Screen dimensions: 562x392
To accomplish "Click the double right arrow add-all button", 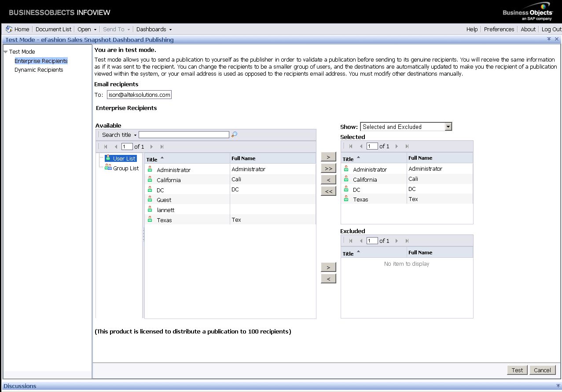I will (328, 169).
